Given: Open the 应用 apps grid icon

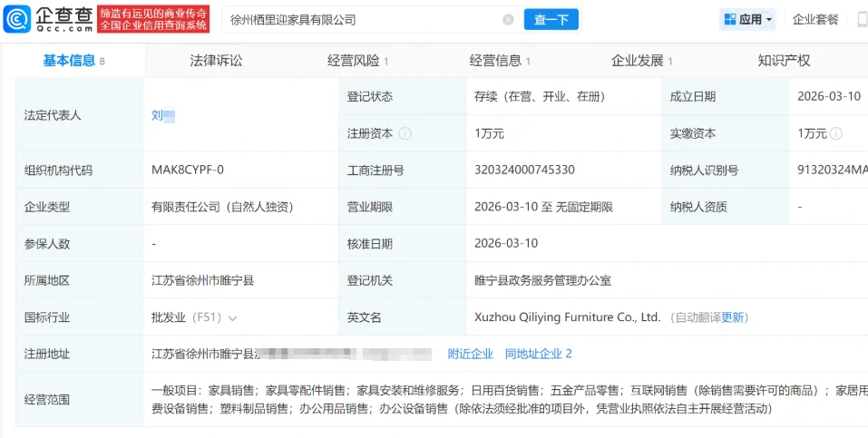Looking at the screenshot, I should pyautogui.click(x=729, y=20).
